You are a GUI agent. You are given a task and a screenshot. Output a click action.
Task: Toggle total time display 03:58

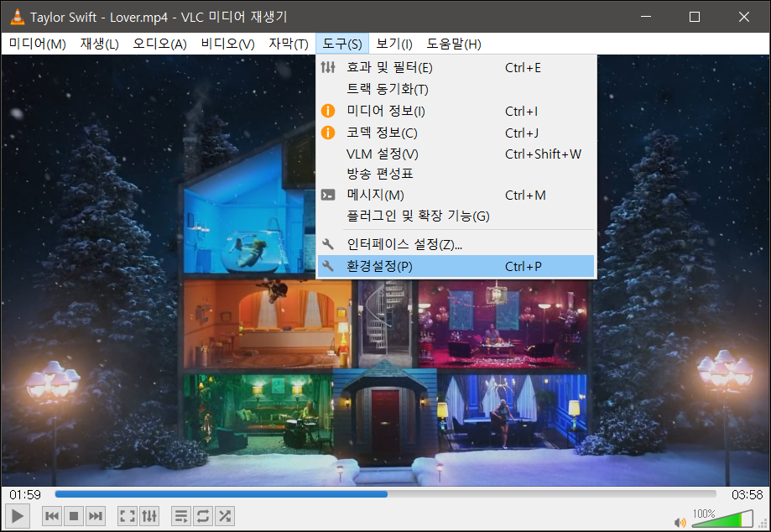tap(747, 494)
